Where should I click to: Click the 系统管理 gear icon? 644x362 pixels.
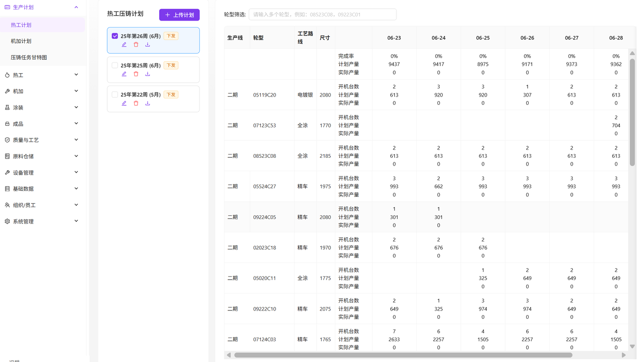[x=7, y=221]
